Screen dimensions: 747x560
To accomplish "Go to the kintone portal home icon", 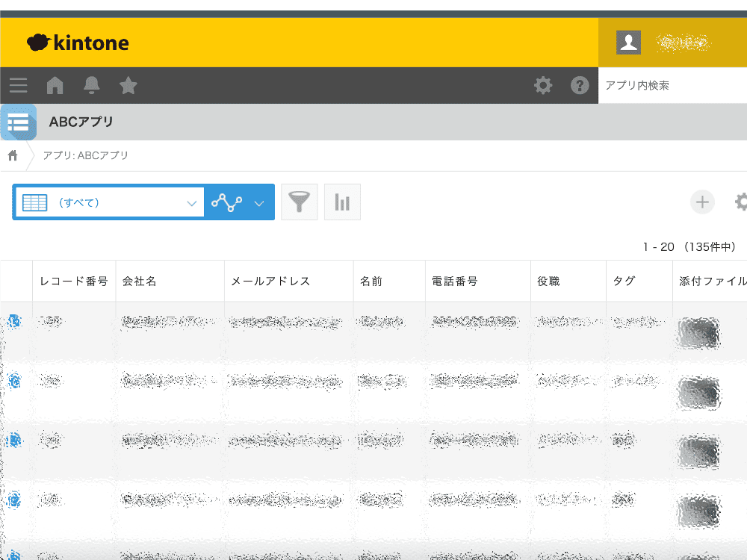I will point(55,85).
